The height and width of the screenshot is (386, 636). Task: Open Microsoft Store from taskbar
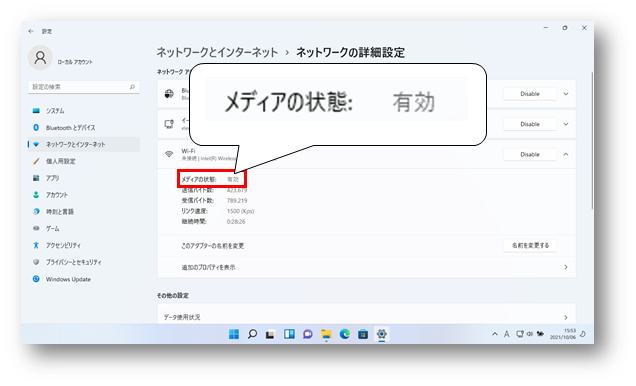tap(363, 334)
